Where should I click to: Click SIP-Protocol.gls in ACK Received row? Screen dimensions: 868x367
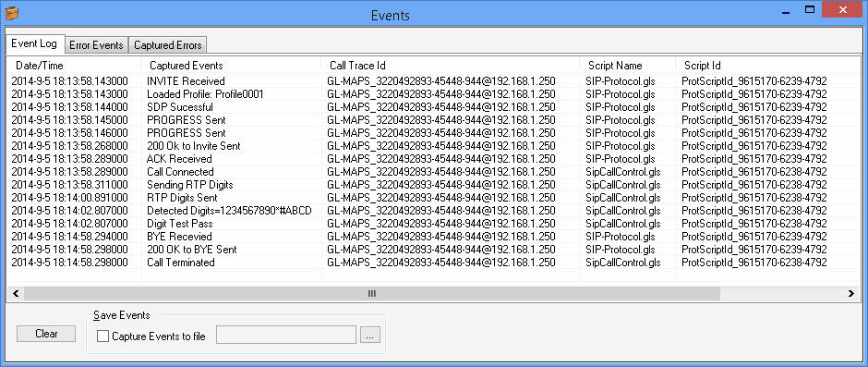tap(620, 159)
